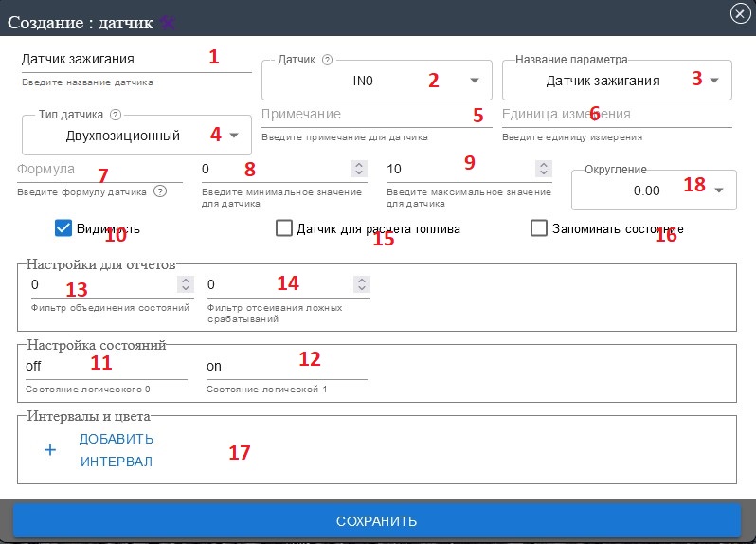Click the Формула input field
Screen dimensions: 756x544
[99, 169]
